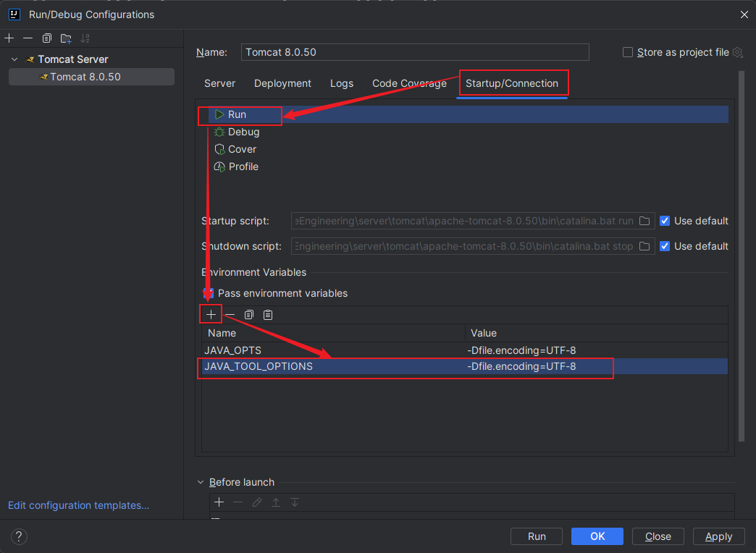Image resolution: width=756 pixels, height=553 pixels.
Task: Click the Close button
Action: [x=658, y=536]
